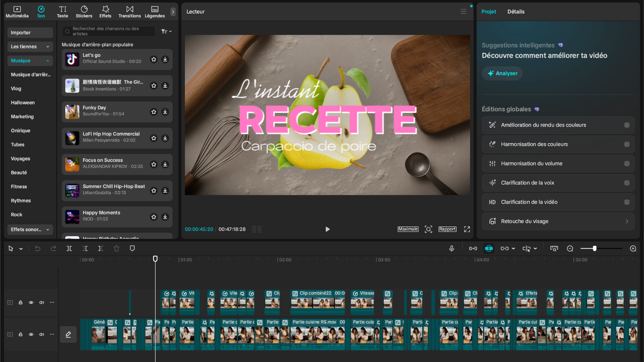This screenshot has width=644, height=362.
Task: Click the delete clip trash icon
Action: pos(116,248)
